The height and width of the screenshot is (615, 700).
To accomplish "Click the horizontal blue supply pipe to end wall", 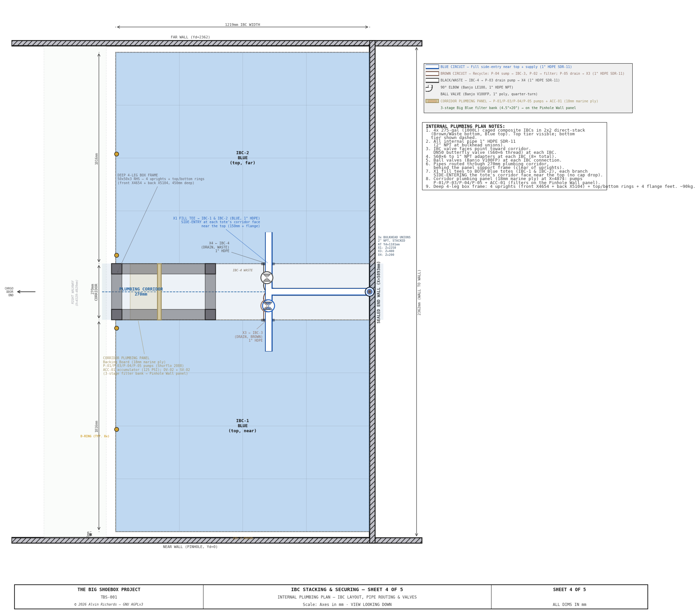I will click(x=320, y=292).
